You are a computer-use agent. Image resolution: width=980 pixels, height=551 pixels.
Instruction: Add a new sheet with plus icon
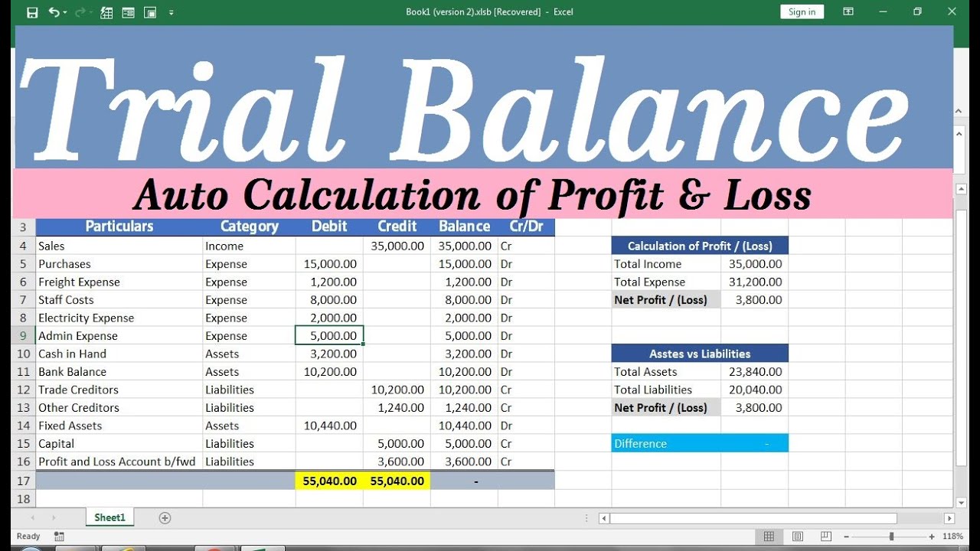[x=165, y=518]
